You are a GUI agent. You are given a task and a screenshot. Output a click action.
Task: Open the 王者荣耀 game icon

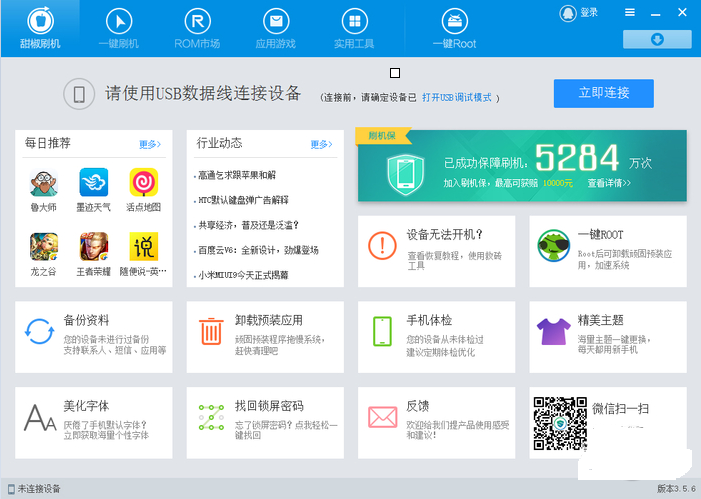point(93,246)
